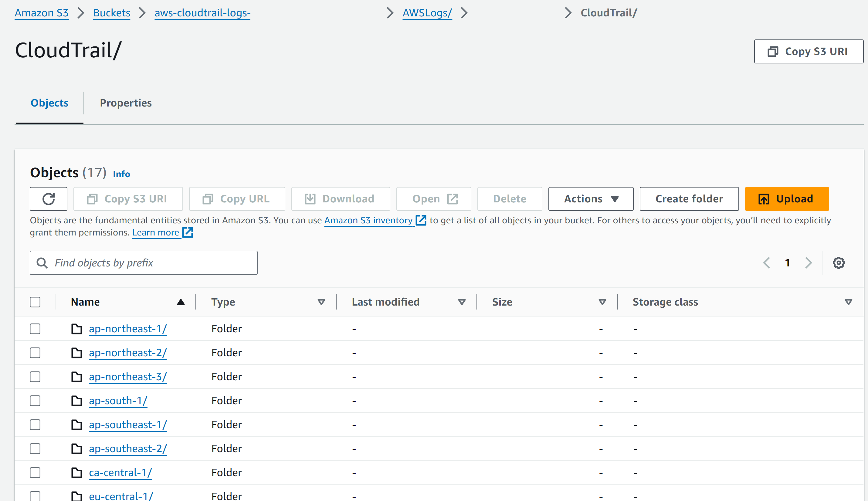The image size is (868, 501).
Task: Open the ap-southeast-2/ folder link
Action: 128,449
